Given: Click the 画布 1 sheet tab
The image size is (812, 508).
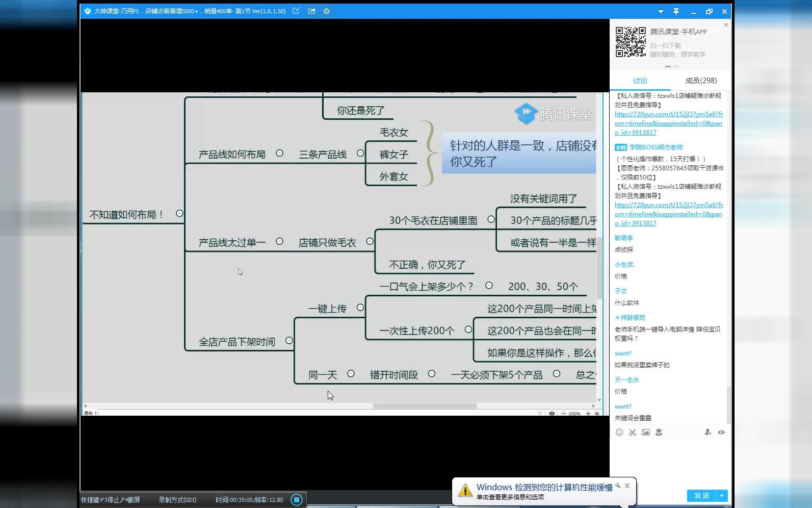Looking at the screenshot, I should tap(90, 413).
